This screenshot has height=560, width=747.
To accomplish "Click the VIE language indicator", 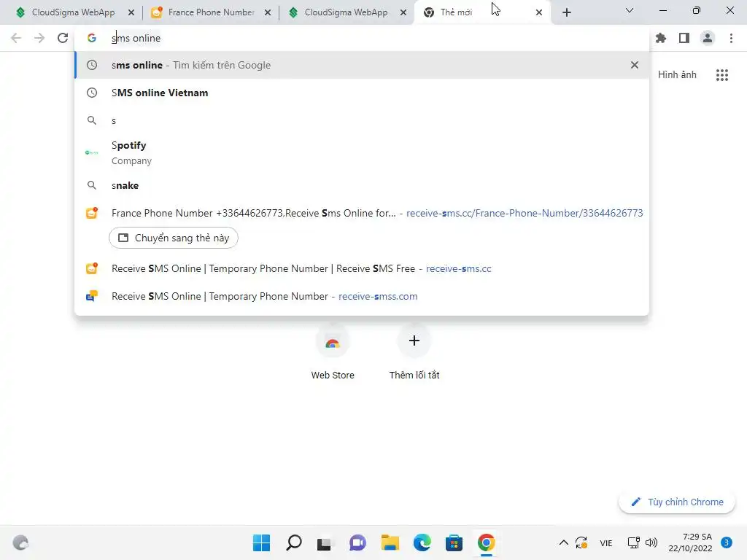I will tap(606, 542).
